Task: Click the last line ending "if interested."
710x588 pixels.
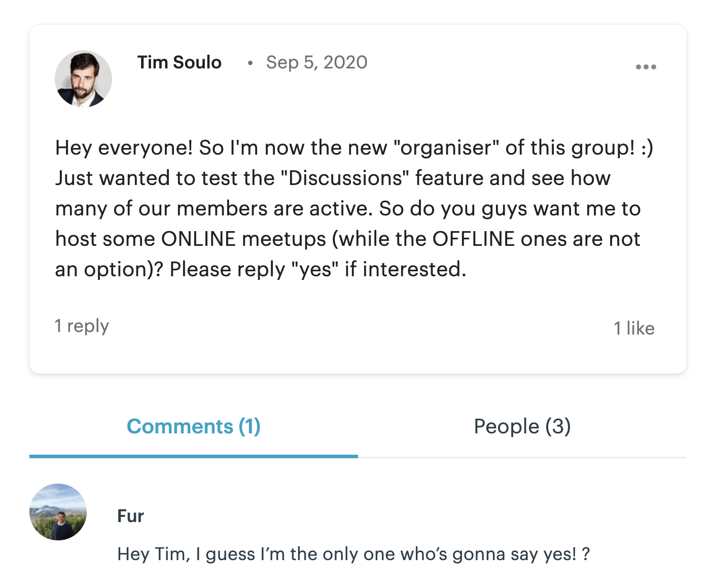Action: pos(260,269)
